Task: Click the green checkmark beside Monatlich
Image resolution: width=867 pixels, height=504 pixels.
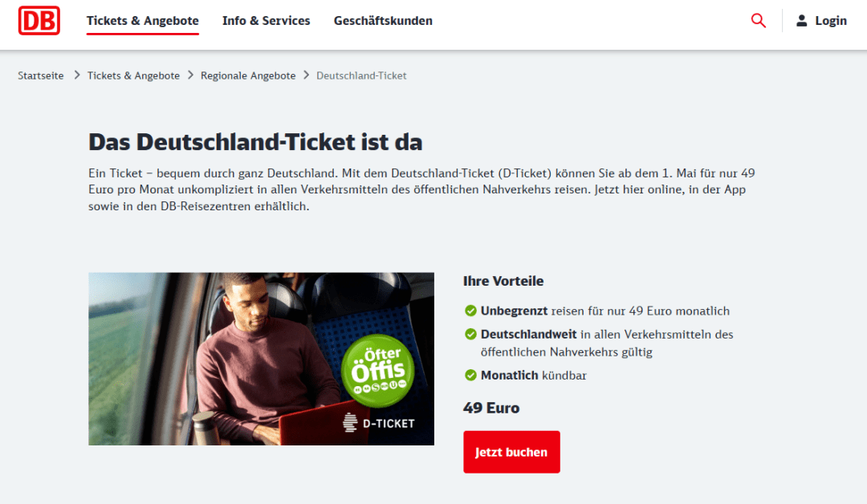Action: (x=470, y=376)
